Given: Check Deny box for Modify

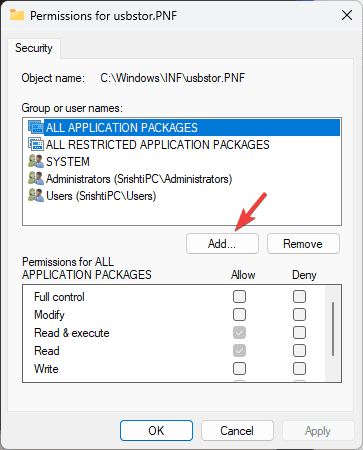Looking at the screenshot, I should [x=299, y=314].
